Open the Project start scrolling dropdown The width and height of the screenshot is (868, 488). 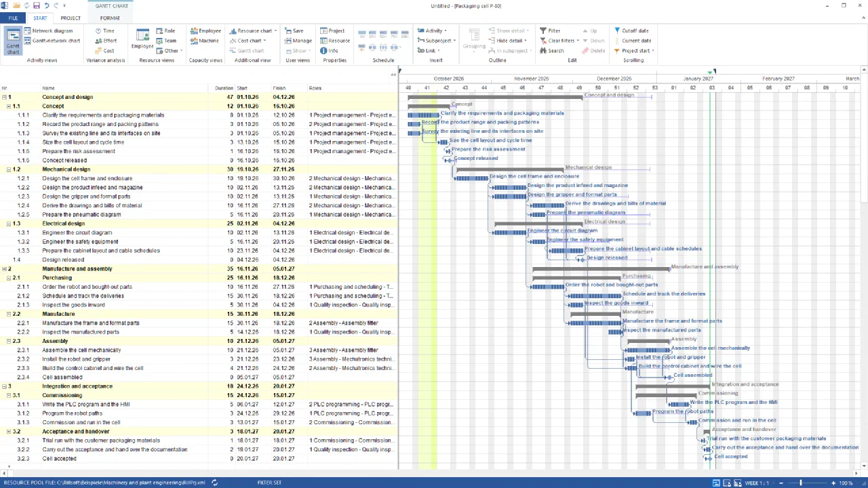[x=634, y=51]
